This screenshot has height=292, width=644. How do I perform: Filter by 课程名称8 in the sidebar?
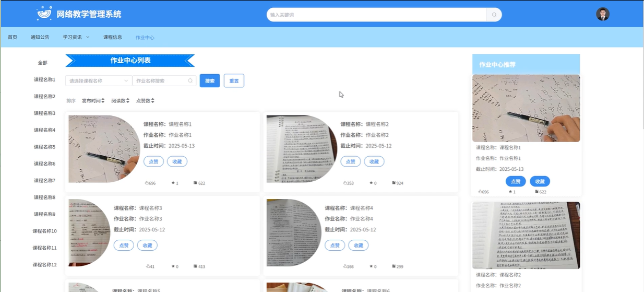[x=45, y=197]
